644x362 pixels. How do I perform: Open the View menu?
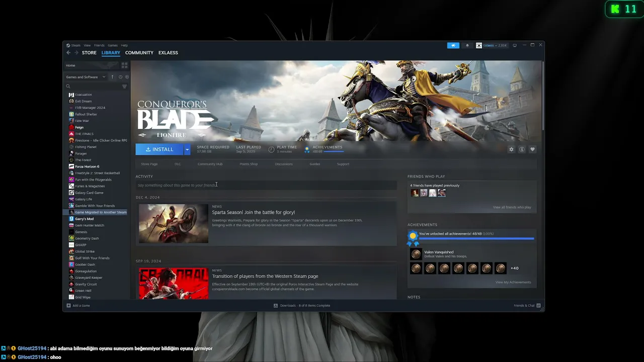point(87,45)
